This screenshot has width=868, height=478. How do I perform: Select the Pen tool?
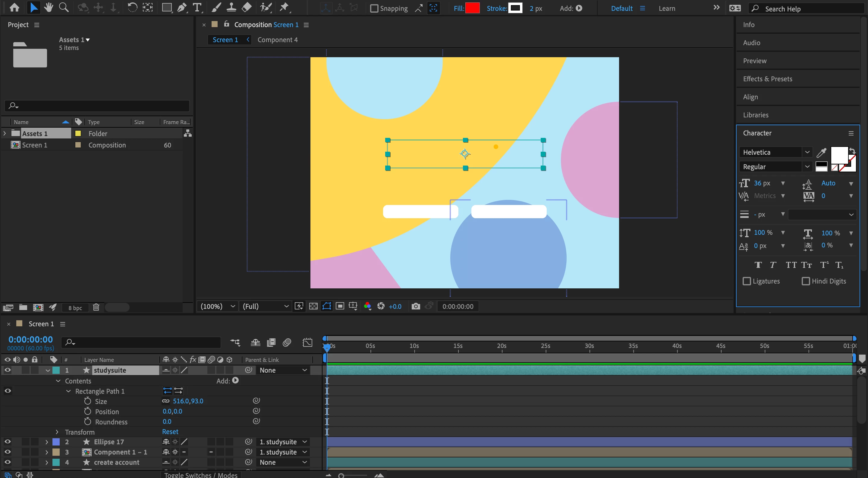coord(182,8)
